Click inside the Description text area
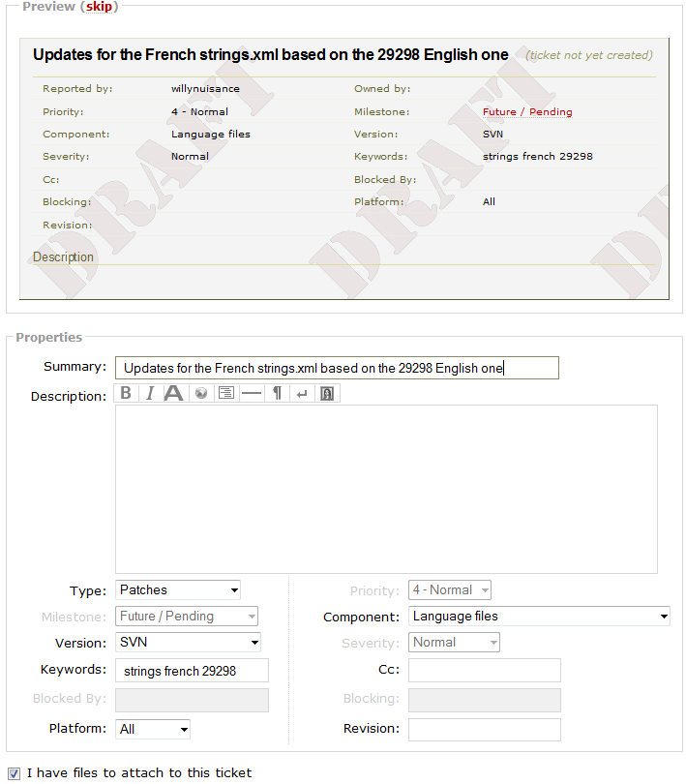Screen dimensions: 686x784 pyautogui.click(x=386, y=489)
